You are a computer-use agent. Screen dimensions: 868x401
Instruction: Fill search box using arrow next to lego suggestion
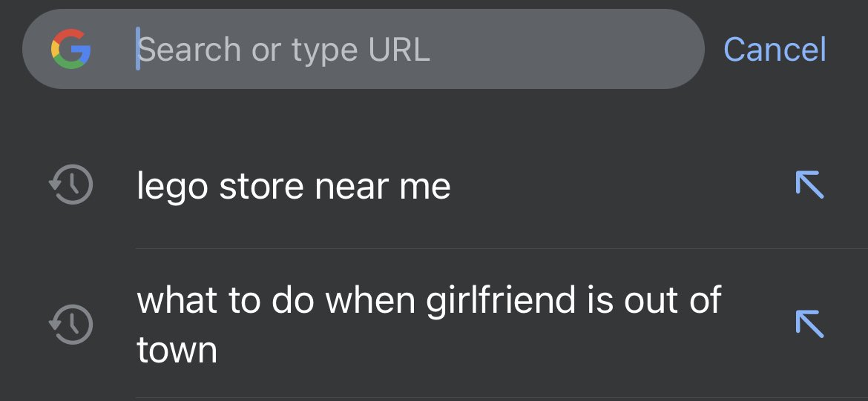(810, 184)
